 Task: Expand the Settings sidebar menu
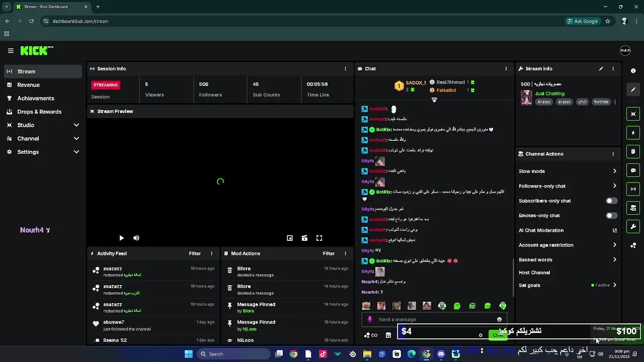(x=43, y=152)
